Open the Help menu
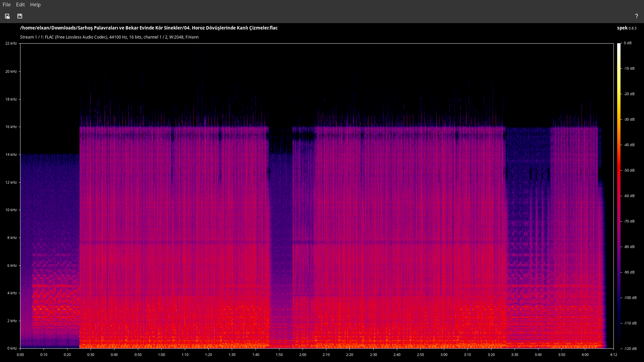 point(35,5)
